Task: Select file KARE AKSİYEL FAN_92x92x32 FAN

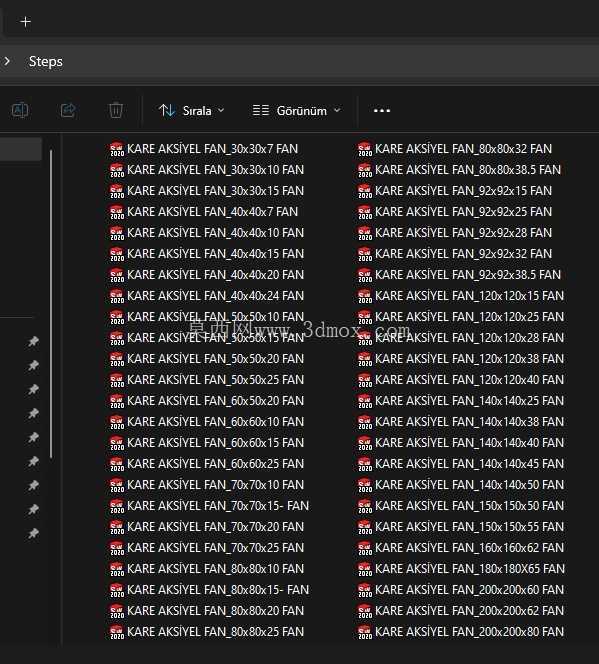Action: pos(455,254)
